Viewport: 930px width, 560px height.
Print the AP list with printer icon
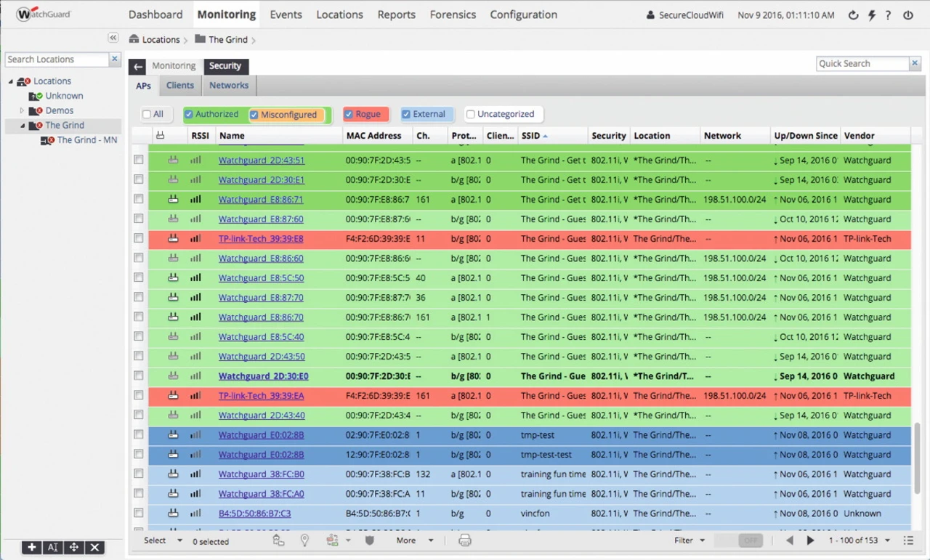point(465,540)
